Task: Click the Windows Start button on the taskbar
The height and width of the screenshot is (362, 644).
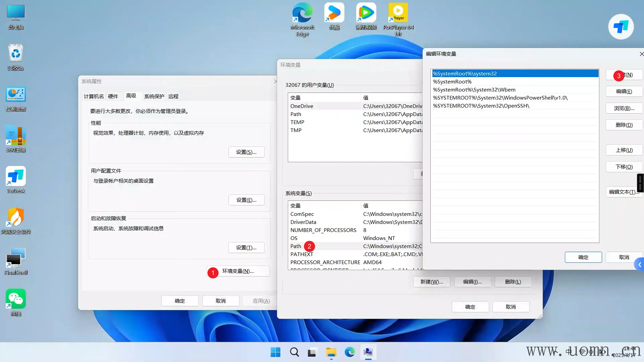Action: 276,352
